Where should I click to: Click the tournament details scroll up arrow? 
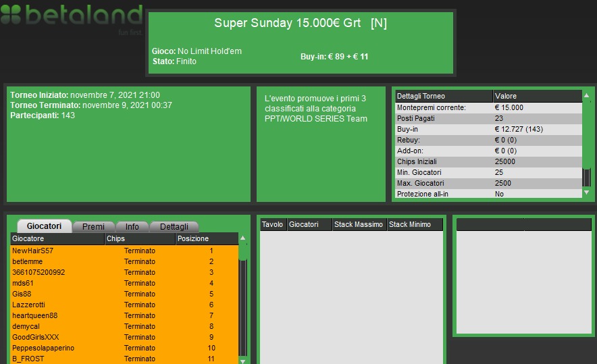pyautogui.click(x=587, y=96)
